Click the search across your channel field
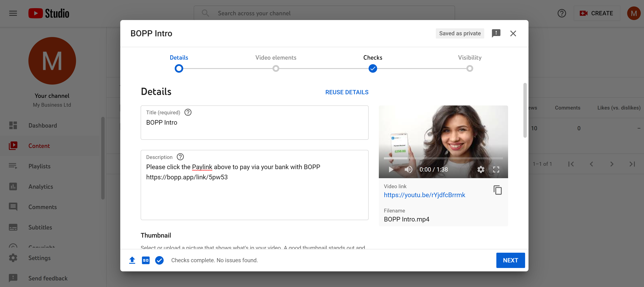The image size is (644, 287). (x=324, y=13)
